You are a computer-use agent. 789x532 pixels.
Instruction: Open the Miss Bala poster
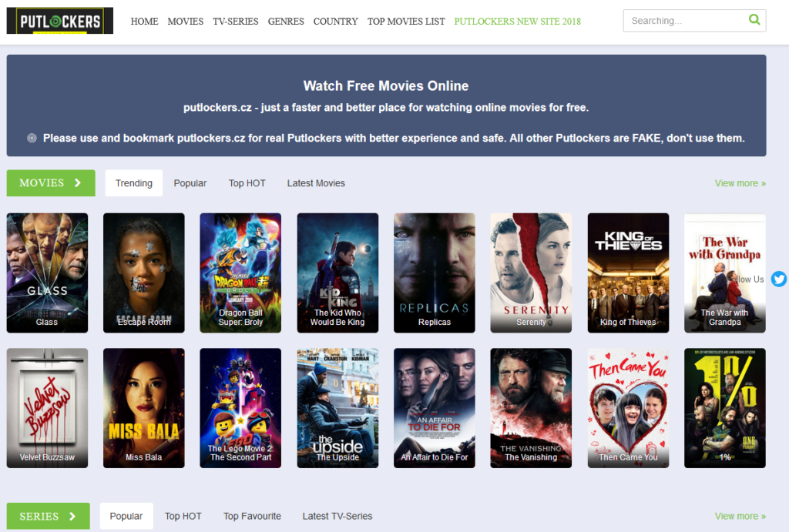(x=144, y=408)
